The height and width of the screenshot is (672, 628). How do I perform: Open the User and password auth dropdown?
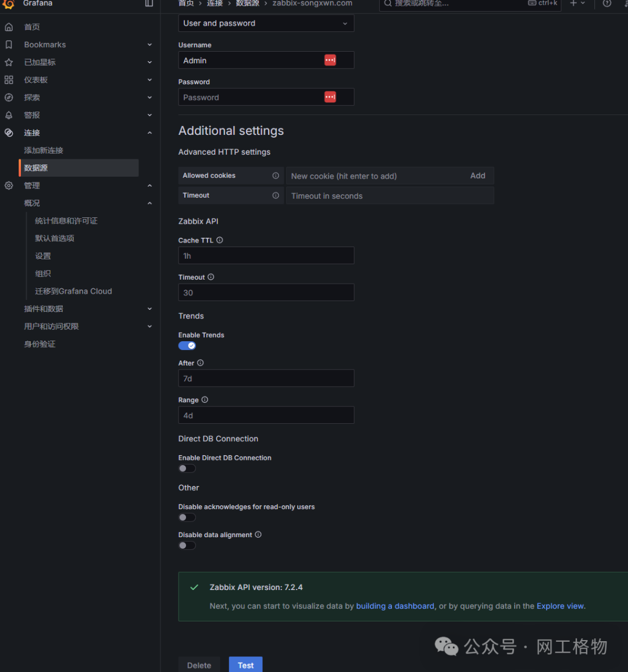click(x=266, y=23)
